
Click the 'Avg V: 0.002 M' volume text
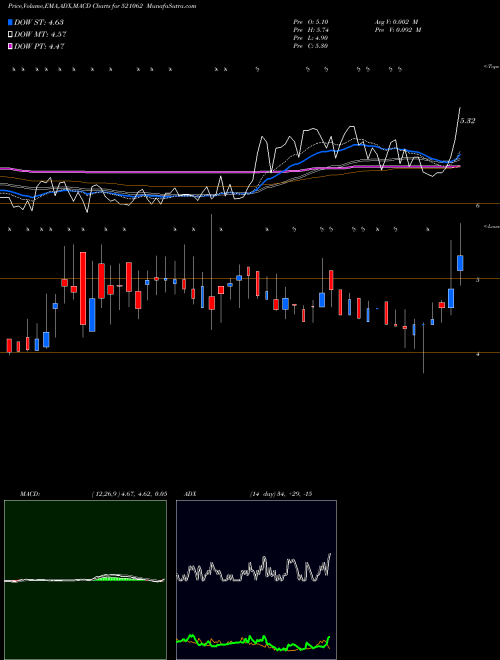(396, 22)
